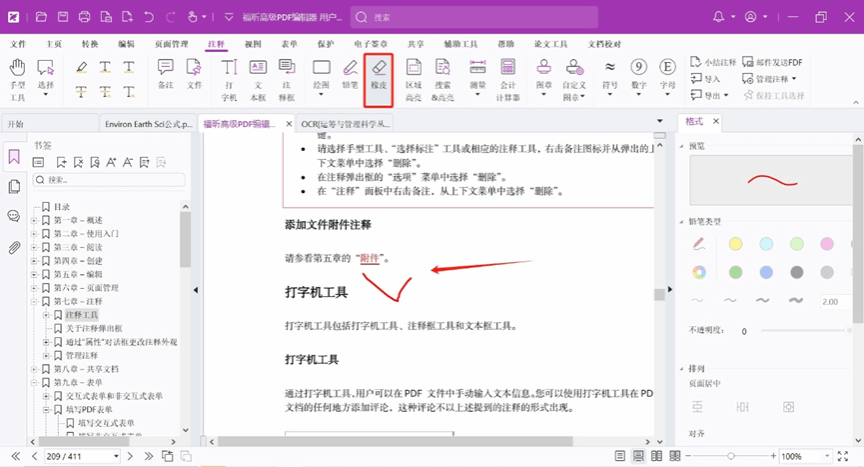Select the thickest line style option
Image resolution: width=864 pixels, height=467 pixels.
(796, 301)
